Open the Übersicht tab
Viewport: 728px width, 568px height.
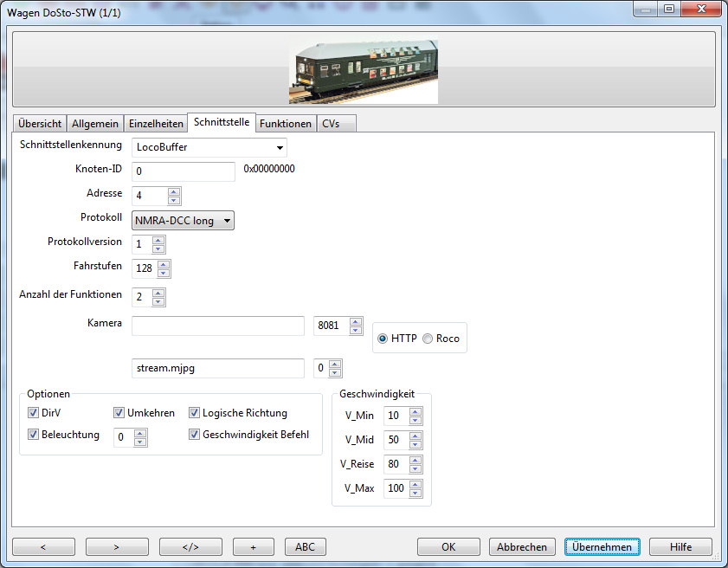pyautogui.click(x=40, y=124)
